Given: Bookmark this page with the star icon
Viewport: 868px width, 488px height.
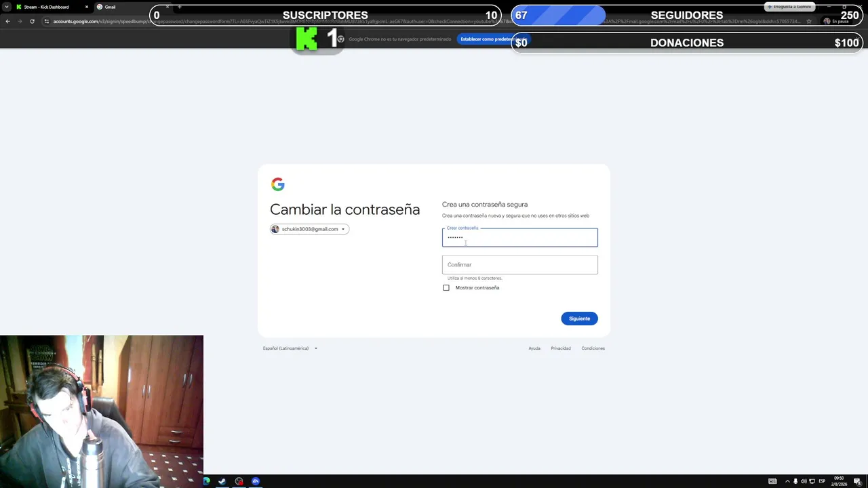Looking at the screenshot, I should coord(809,21).
